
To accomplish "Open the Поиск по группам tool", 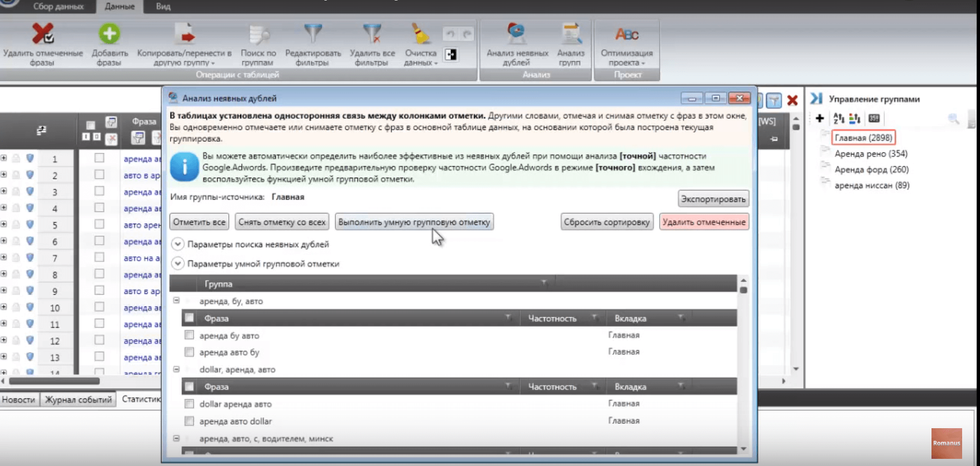I will pyautogui.click(x=258, y=35).
